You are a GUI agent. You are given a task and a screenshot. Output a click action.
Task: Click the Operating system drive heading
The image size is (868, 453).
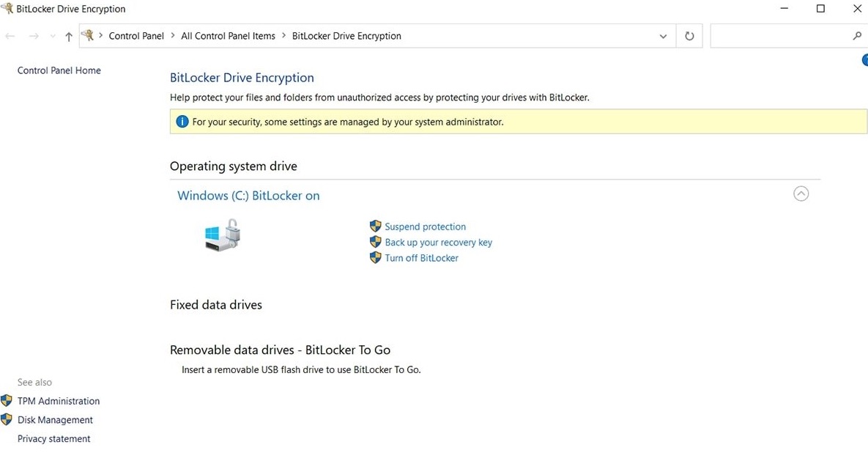point(234,166)
